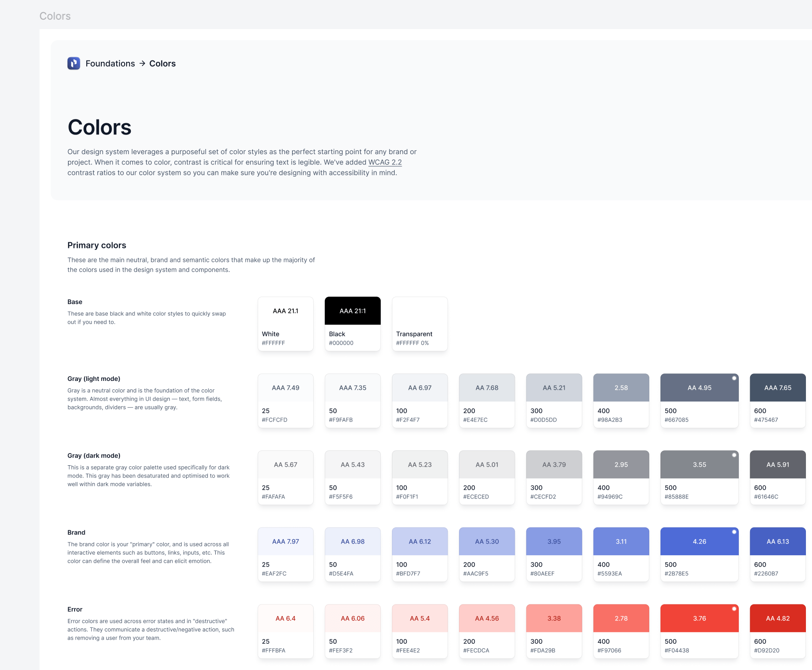Click the arrow between Foundations and Colors
The width and height of the screenshot is (812, 670).
pos(142,63)
